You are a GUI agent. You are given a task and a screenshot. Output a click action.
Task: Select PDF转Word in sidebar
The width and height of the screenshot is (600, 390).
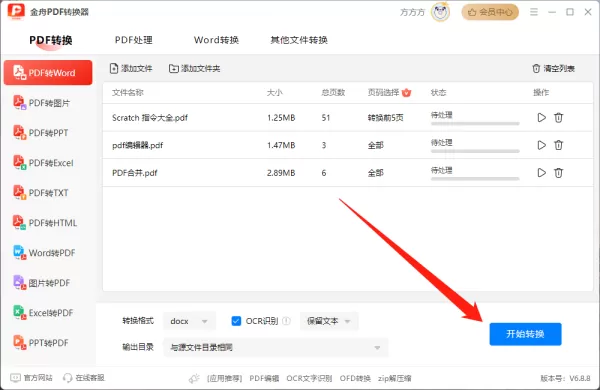click(48, 72)
